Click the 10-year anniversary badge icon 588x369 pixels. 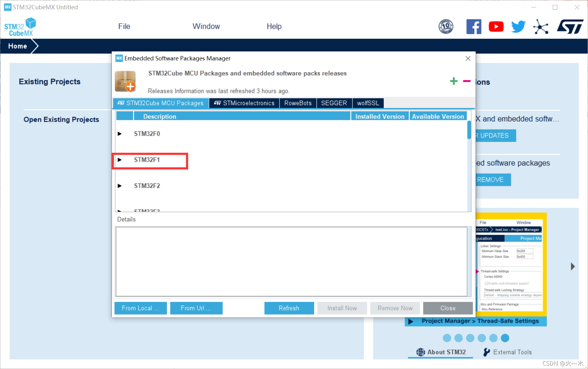pos(446,27)
